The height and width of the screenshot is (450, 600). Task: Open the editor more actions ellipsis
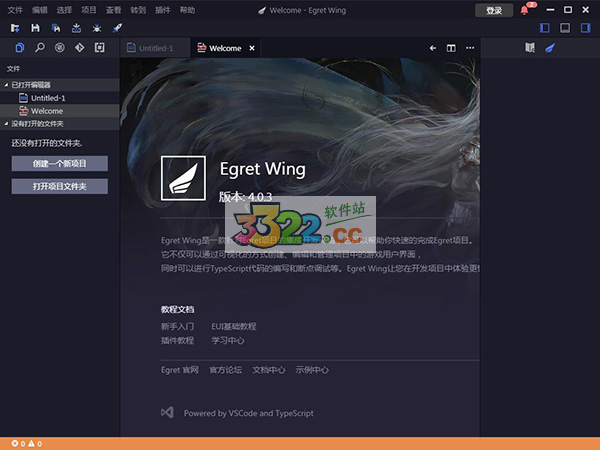coord(470,48)
